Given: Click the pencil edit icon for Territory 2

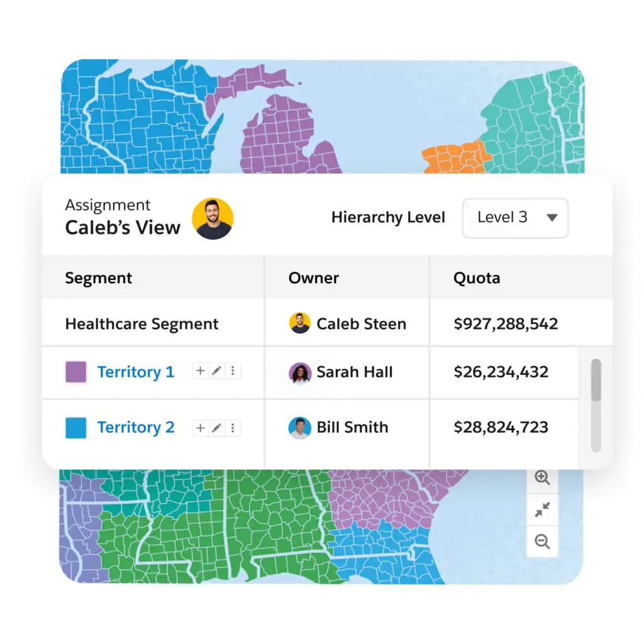Looking at the screenshot, I should 216,428.
